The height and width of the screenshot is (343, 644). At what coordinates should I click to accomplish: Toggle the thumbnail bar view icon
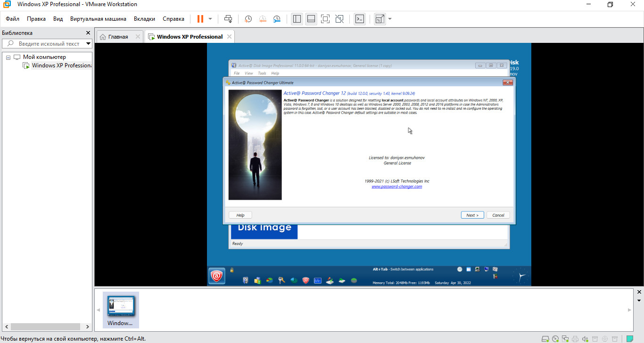point(311,19)
